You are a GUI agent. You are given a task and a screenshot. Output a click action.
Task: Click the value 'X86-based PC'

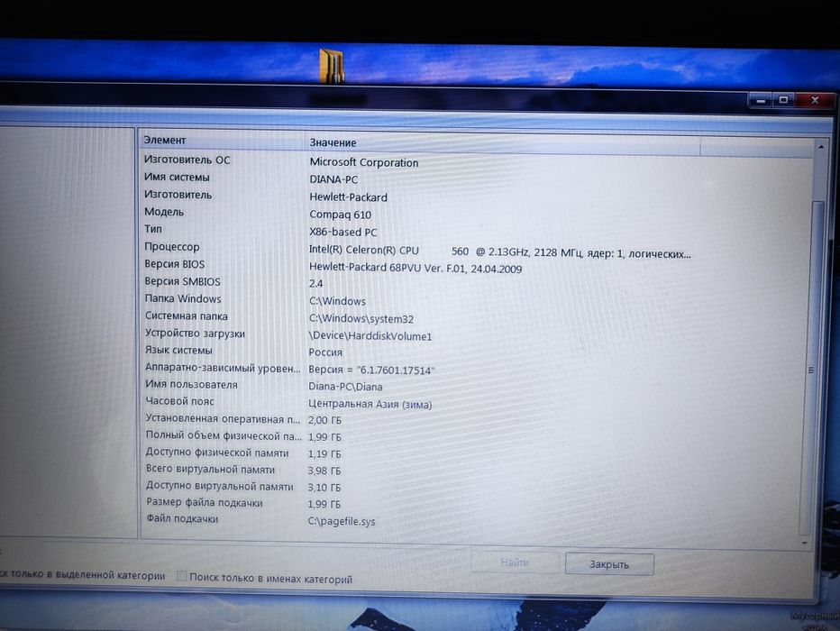pos(342,232)
